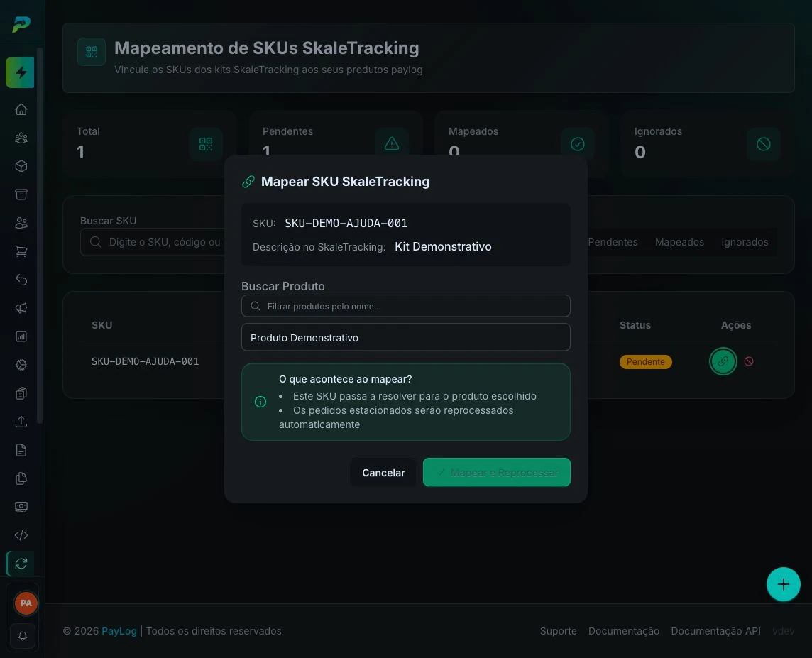This screenshot has width=812, height=658.
Task: Click the SKU column header
Action: [x=102, y=325]
